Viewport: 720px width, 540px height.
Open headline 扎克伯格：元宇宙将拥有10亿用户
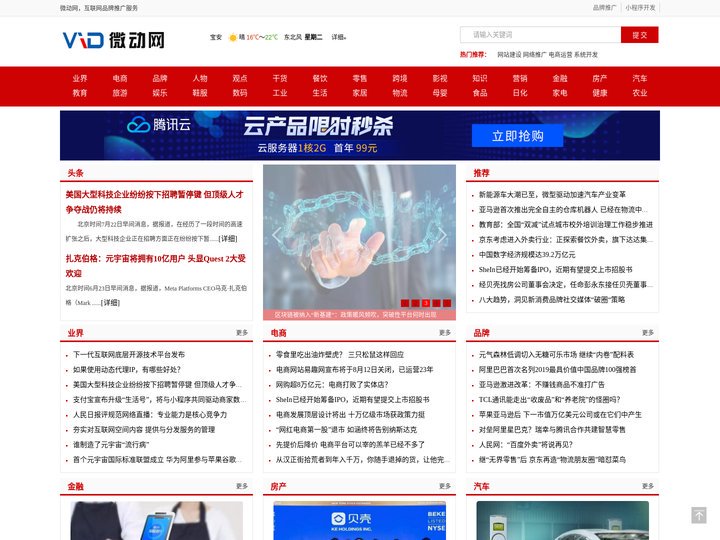pos(155,266)
